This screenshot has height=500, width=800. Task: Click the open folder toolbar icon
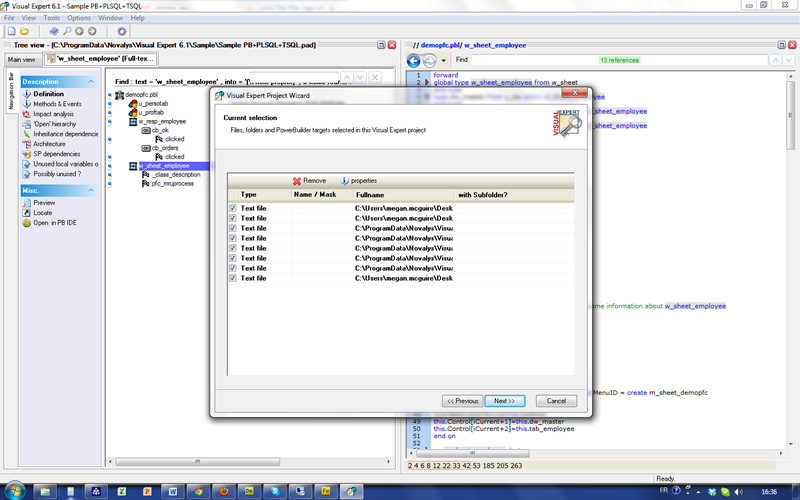click(24, 31)
